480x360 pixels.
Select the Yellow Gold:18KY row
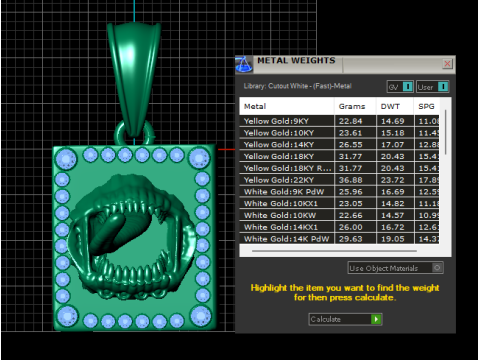click(339, 156)
